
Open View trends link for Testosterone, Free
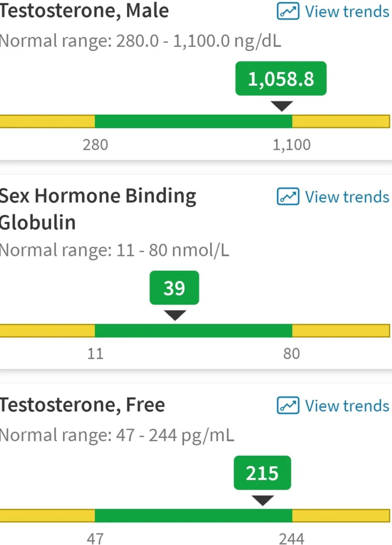tap(333, 405)
